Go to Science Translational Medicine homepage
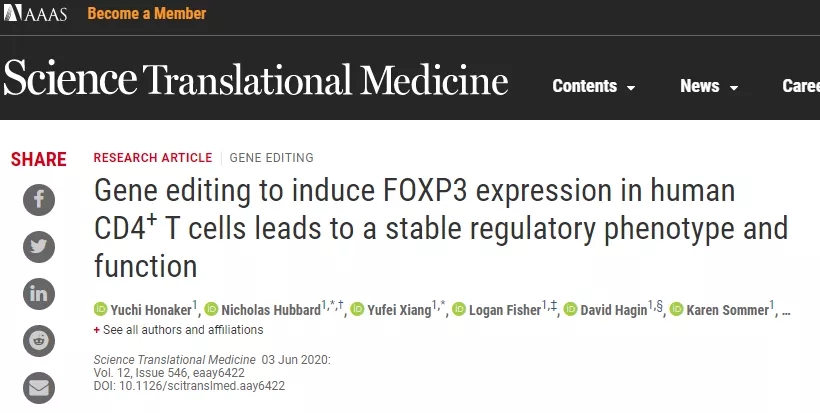 tap(256, 79)
